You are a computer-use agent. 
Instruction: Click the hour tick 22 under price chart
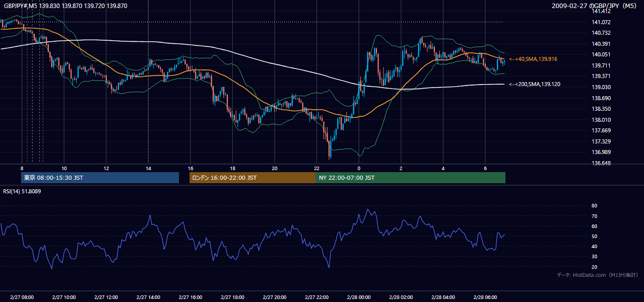[x=316, y=168]
